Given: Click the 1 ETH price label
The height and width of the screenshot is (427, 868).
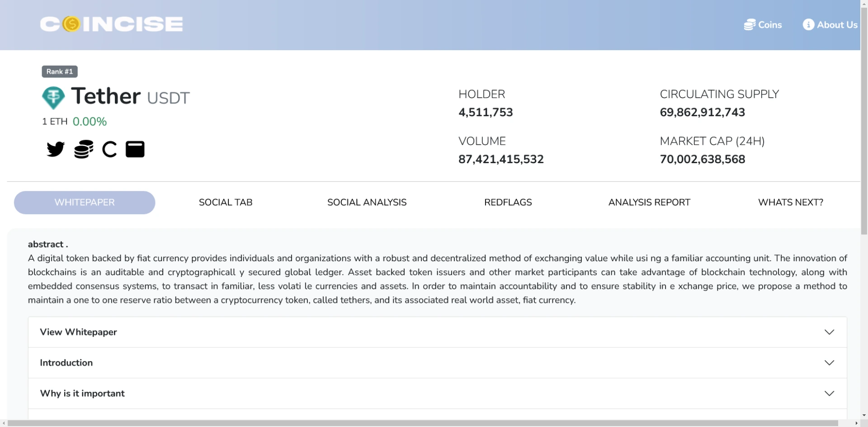Looking at the screenshot, I should pyautogui.click(x=55, y=122).
